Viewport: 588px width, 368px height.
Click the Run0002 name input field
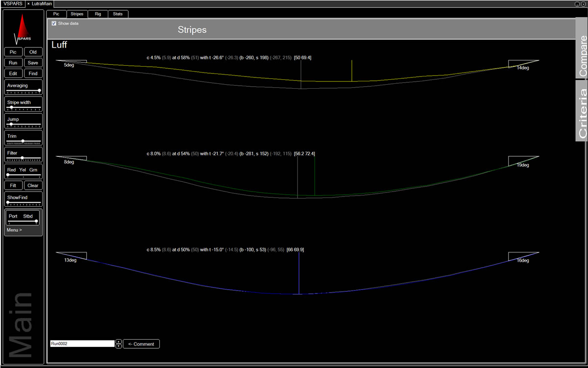[x=82, y=344]
